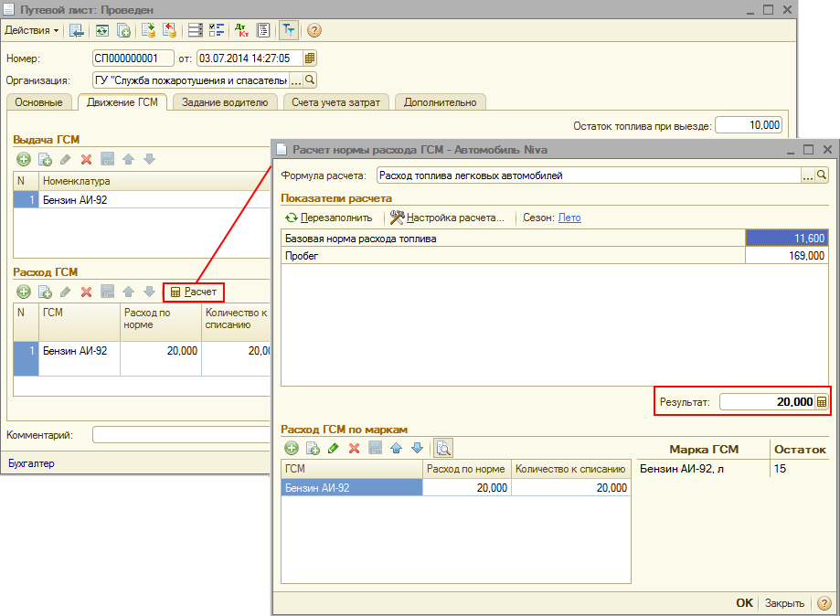This screenshot has width=840, height=616.
Task: Open selection list for Формула расчета field
Action: click(807, 175)
